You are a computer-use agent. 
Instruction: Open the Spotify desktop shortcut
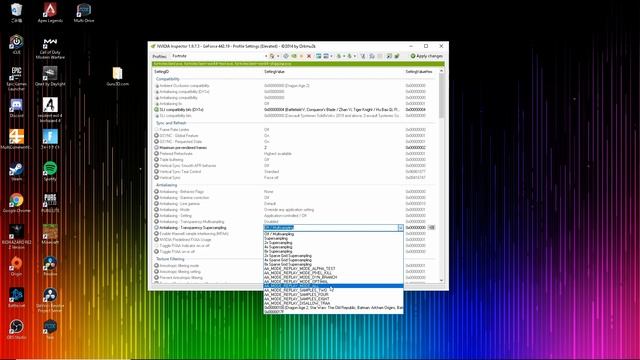click(50, 171)
